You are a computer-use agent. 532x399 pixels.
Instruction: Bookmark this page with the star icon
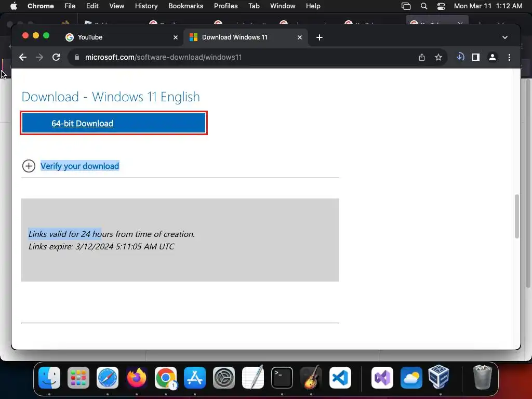click(438, 57)
